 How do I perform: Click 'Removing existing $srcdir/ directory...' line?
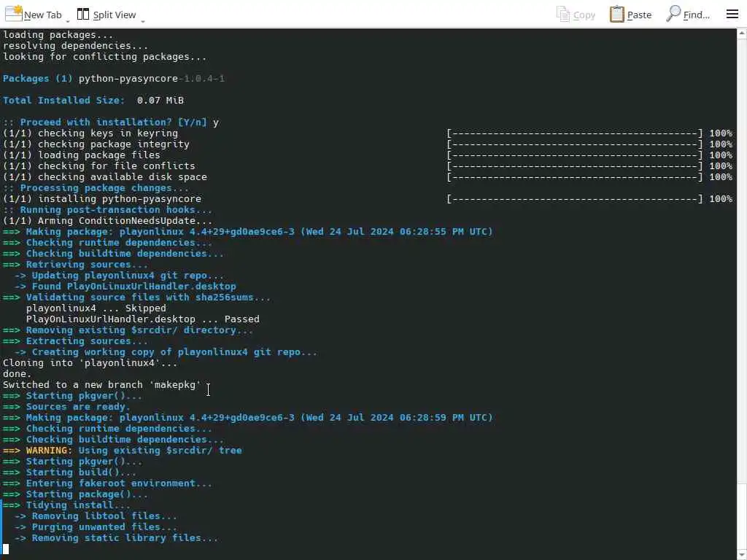point(128,330)
